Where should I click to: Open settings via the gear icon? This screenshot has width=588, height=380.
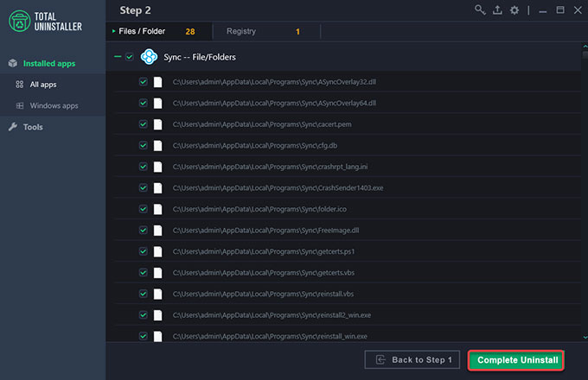[x=514, y=10]
